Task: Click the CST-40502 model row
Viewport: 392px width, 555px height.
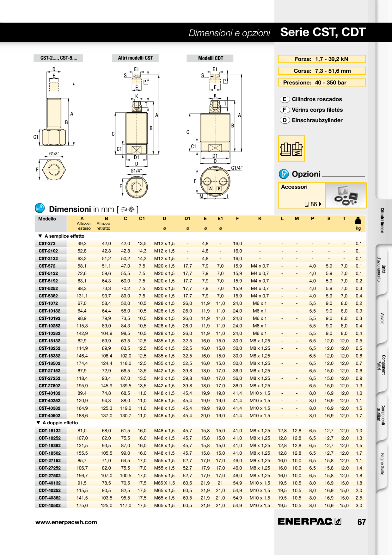Action: tap(200, 416)
